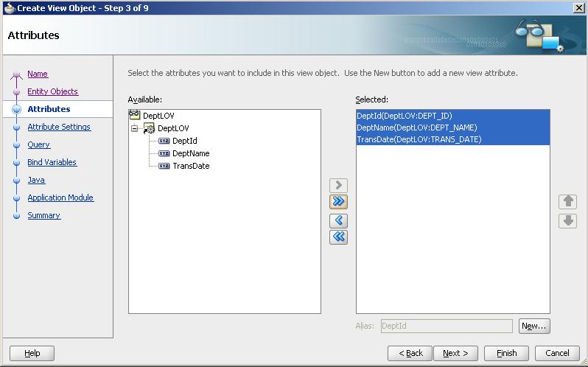Select TransDate(DeptLOV:TRANS_DATE) in Selected list

452,139
